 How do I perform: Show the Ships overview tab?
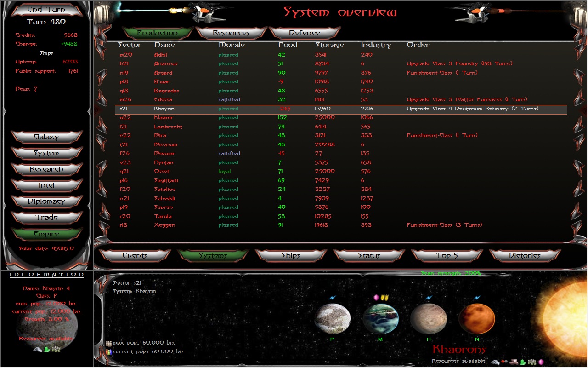click(291, 256)
